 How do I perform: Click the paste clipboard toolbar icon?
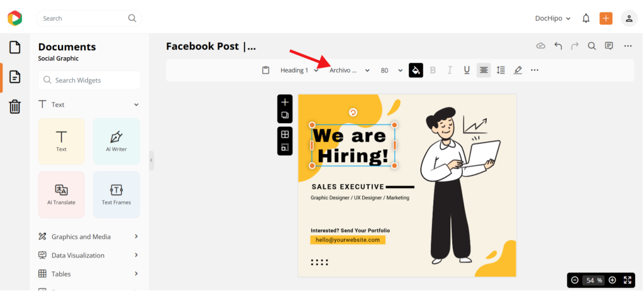[x=266, y=70]
